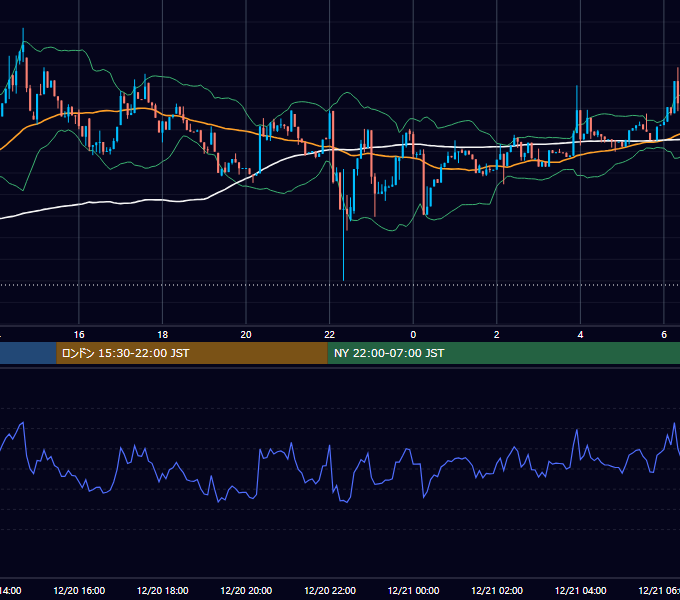Click the 22 hour label on the upper axis
Viewport: 680px width, 600px height.
click(x=330, y=335)
